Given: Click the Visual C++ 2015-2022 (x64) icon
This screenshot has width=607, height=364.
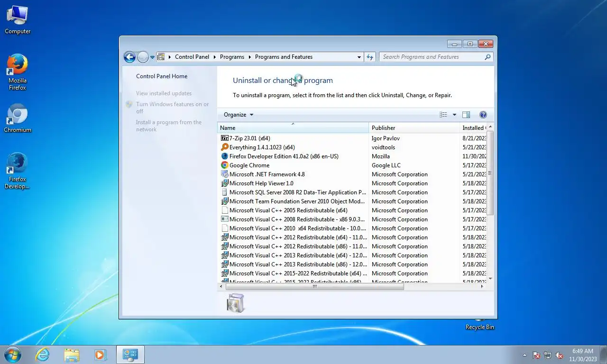Looking at the screenshot, I should (x=225, y=273).
